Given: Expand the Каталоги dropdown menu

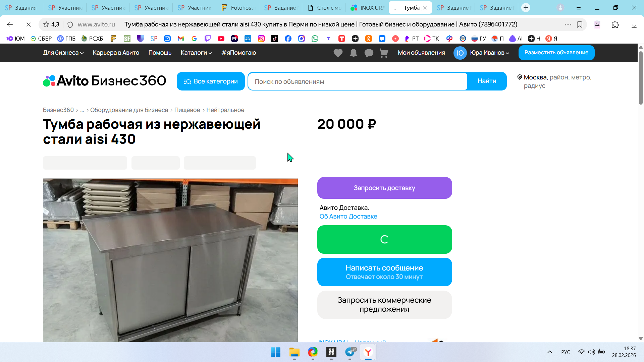Looking at the screenshot, I should [x=196, y=53].
